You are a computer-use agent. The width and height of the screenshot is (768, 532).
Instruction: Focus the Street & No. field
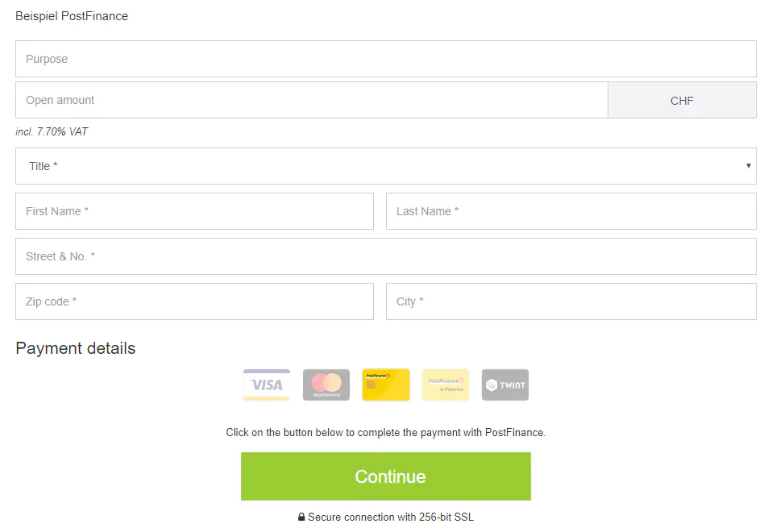click(x=385, y=256)
